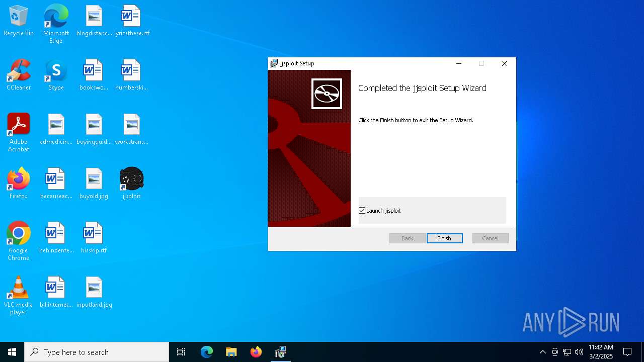The image size is (644, 362).
Task: Select the CCleaner desktop shortcut
Action: pos(19,75)
